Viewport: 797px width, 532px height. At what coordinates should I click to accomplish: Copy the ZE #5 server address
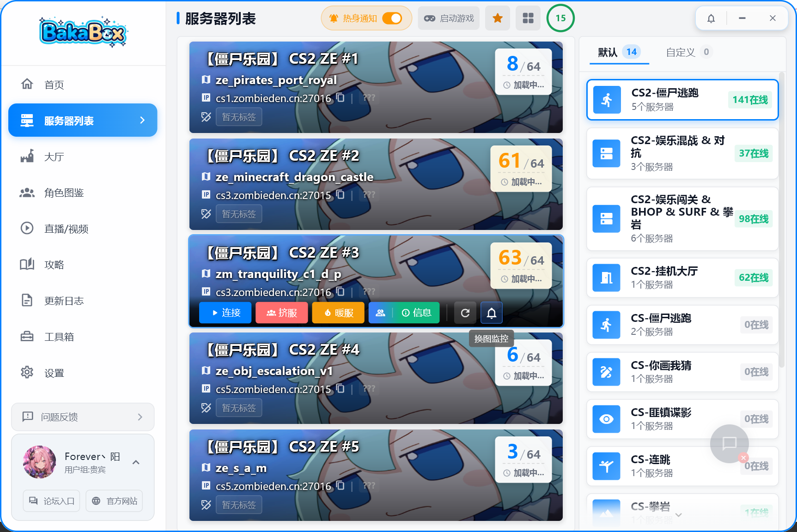[340, 485]
